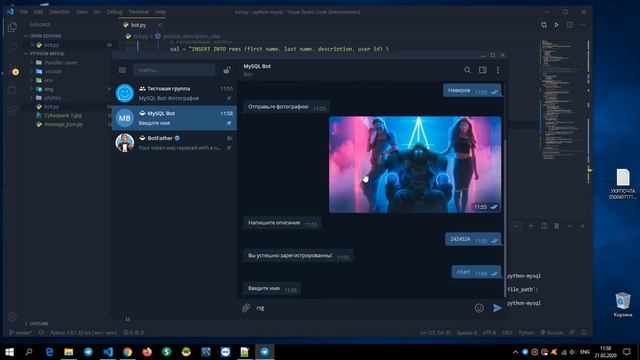Open bot.py in the project tree
Image resolution: width=640 pixels, height=360 pixels.
51,107
